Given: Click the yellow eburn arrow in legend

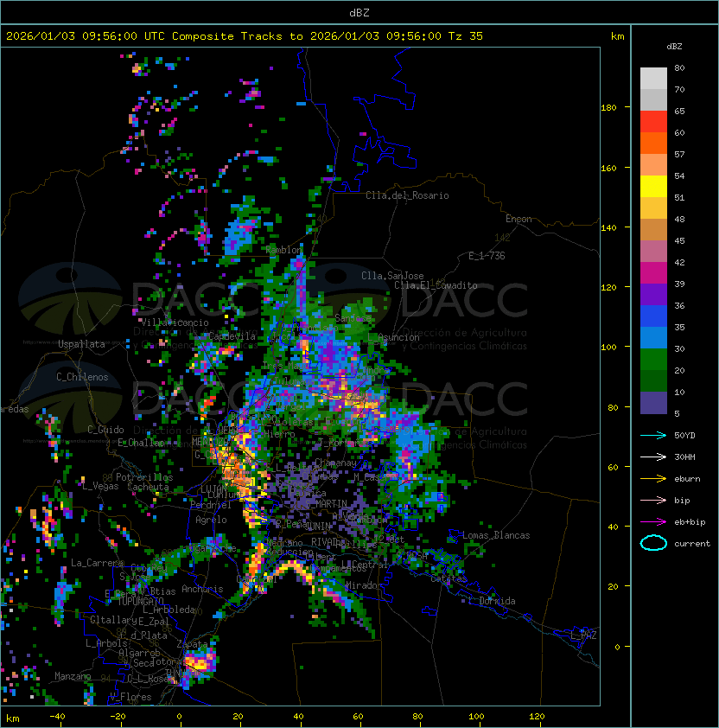Looking at the screenshot, I should pos(653,478).
